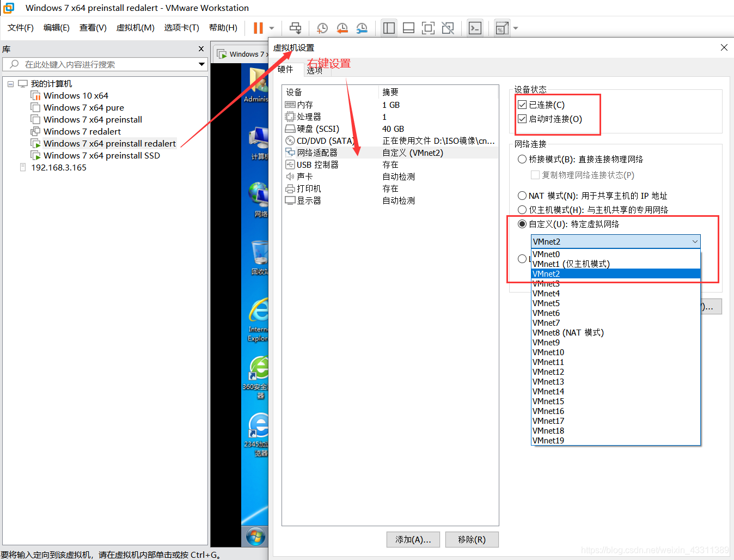Open the 编辑(E) menu
734x560 pixels.
tap(57, 28)
